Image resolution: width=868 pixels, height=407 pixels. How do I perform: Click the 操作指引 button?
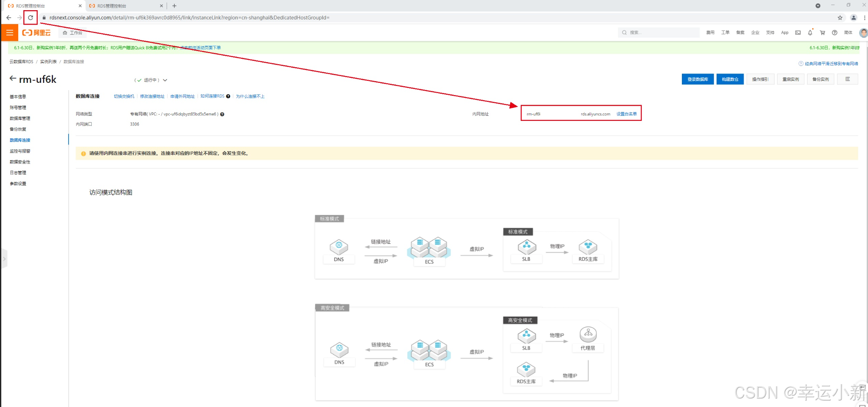pos(760,79)
